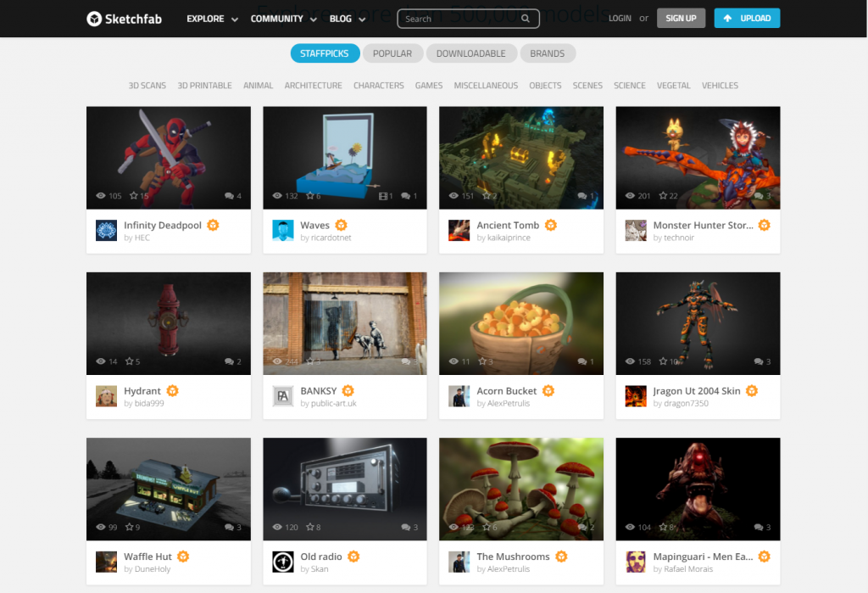Click the staff pick badge beside Acorn Bucket
Viewport: 868px width, 593px height.
tap(548, 391)
